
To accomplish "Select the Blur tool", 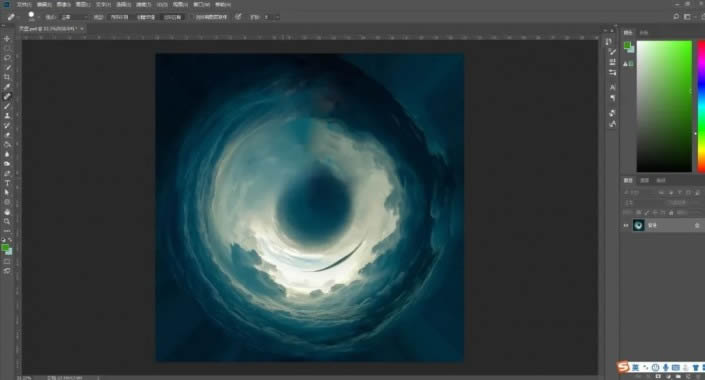I will (7, 154).
